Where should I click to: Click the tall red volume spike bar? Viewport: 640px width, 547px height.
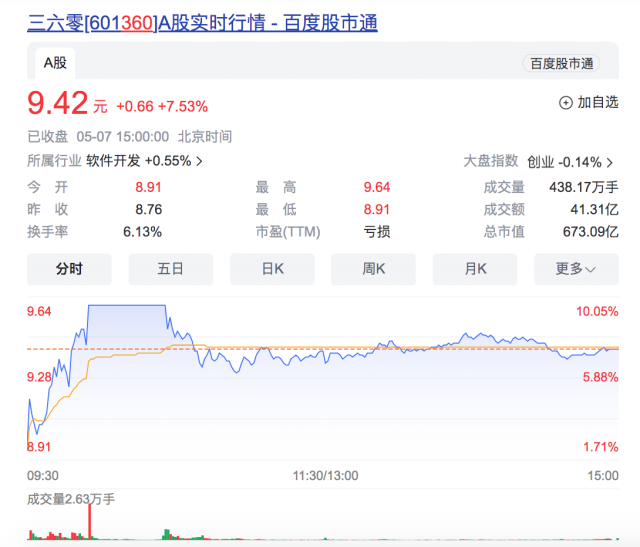pyautogui.click(x=90, y=522)
